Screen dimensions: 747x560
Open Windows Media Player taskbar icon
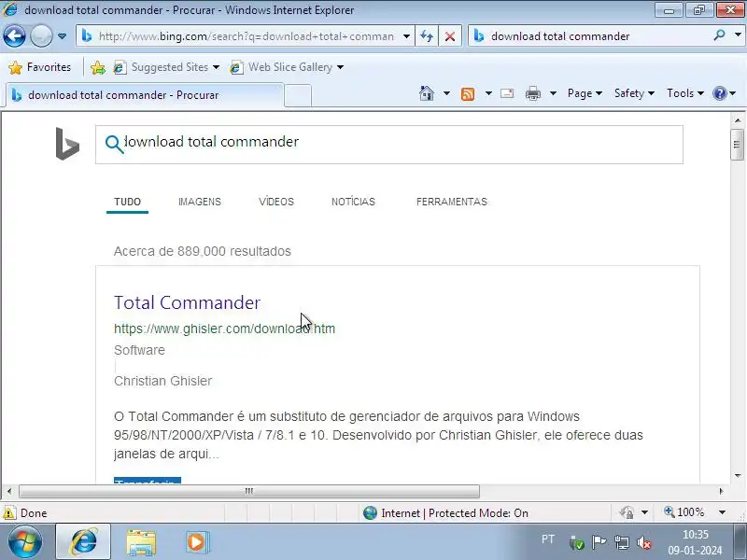point(196,542)
